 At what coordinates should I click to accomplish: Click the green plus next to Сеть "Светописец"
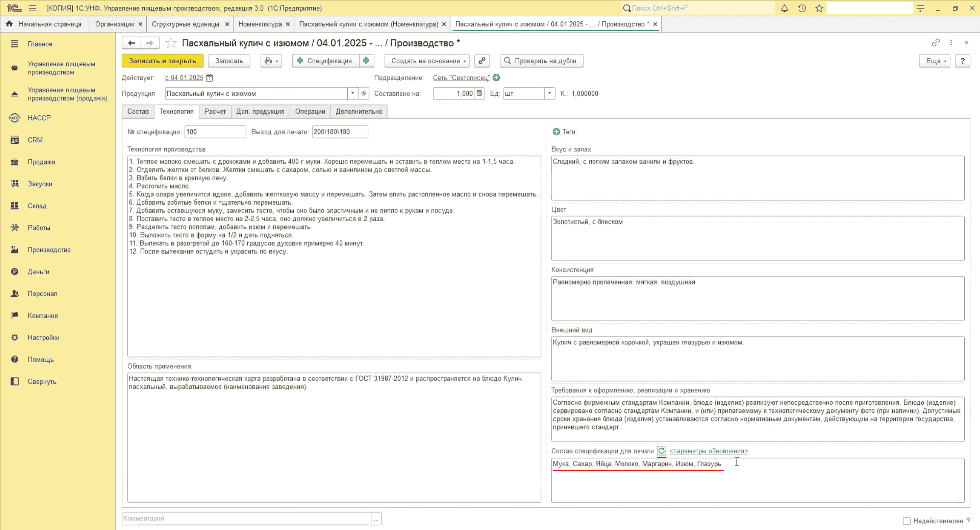(496, 77)
